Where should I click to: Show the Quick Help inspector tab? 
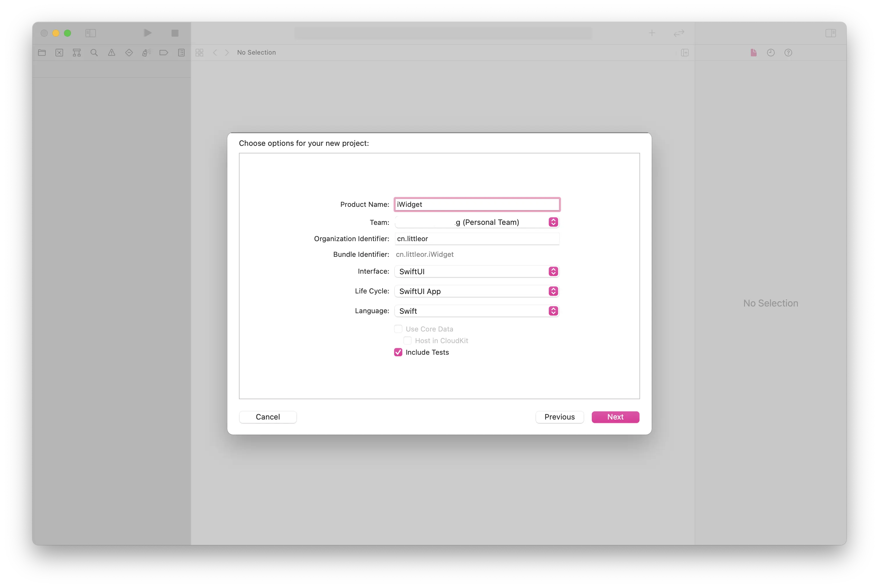788,53
